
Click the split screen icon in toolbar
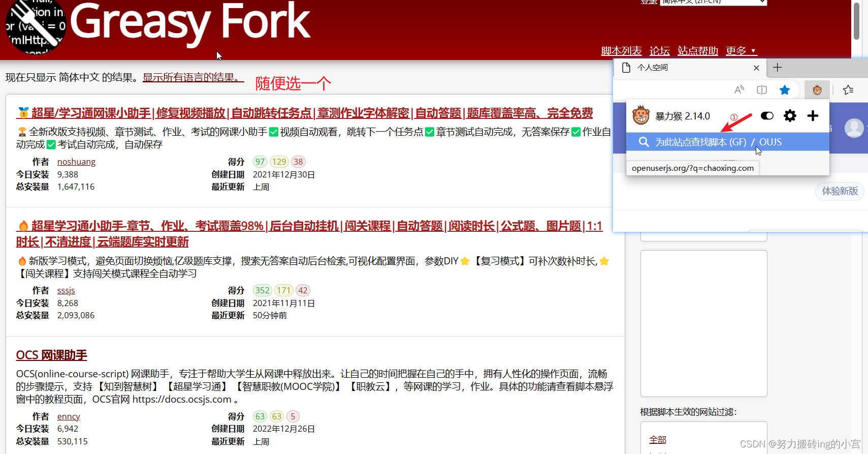[x=762, y=90]
